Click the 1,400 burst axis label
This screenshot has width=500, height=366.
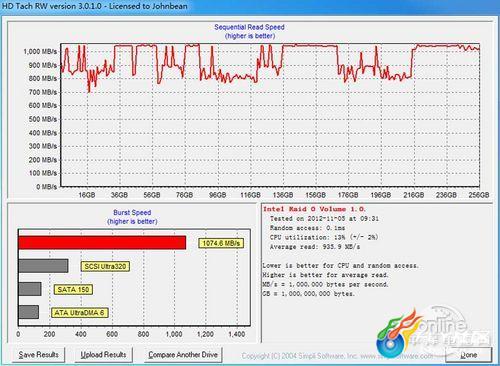pos(237,334)
